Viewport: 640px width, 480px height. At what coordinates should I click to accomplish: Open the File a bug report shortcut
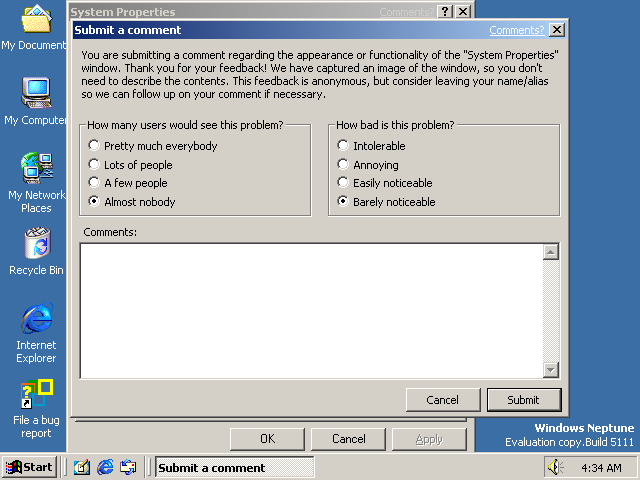(x=36, y=395)
